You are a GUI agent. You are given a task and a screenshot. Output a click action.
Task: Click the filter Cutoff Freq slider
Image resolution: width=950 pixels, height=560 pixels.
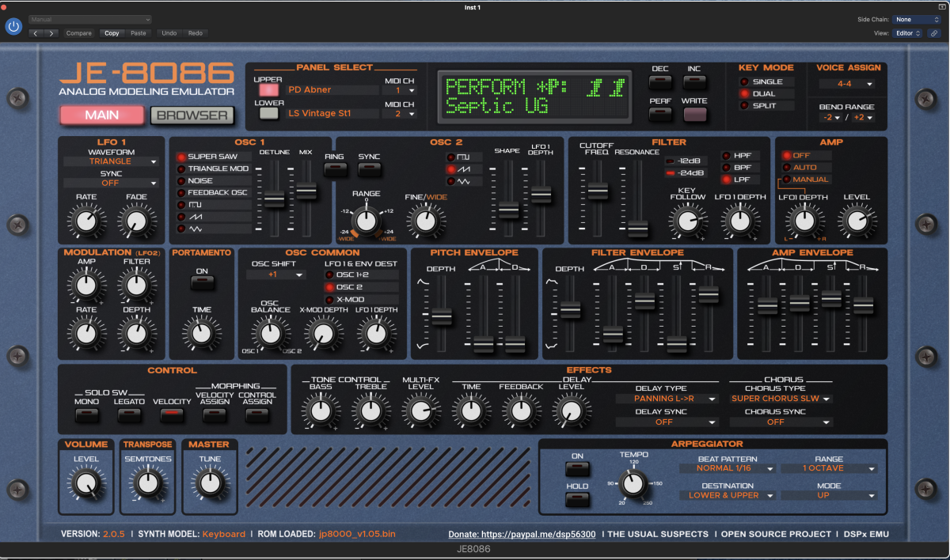[x=597, y=191]
